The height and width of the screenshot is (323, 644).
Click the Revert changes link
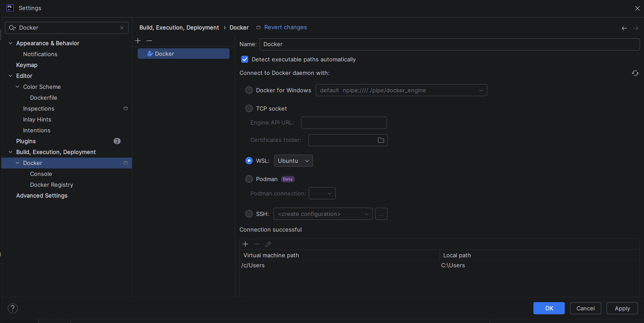click(285, 27)
